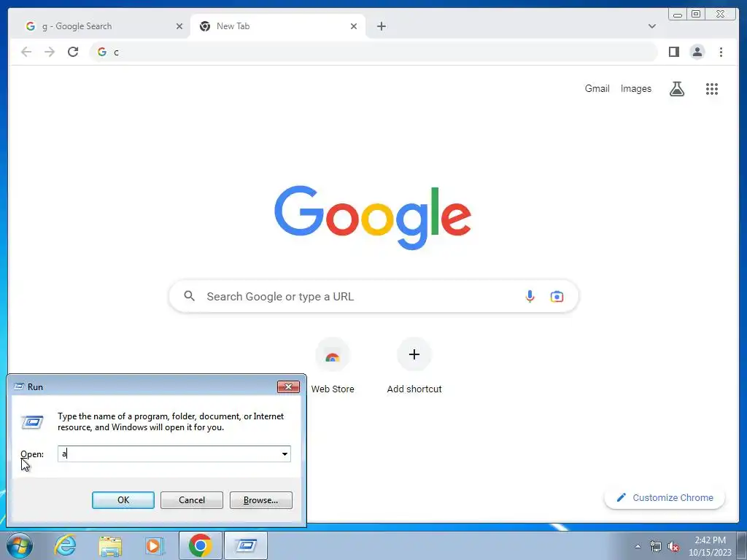Open the taskbar clock and date
The height and width of the screenshot is (560, 747).
pos(710,546)
